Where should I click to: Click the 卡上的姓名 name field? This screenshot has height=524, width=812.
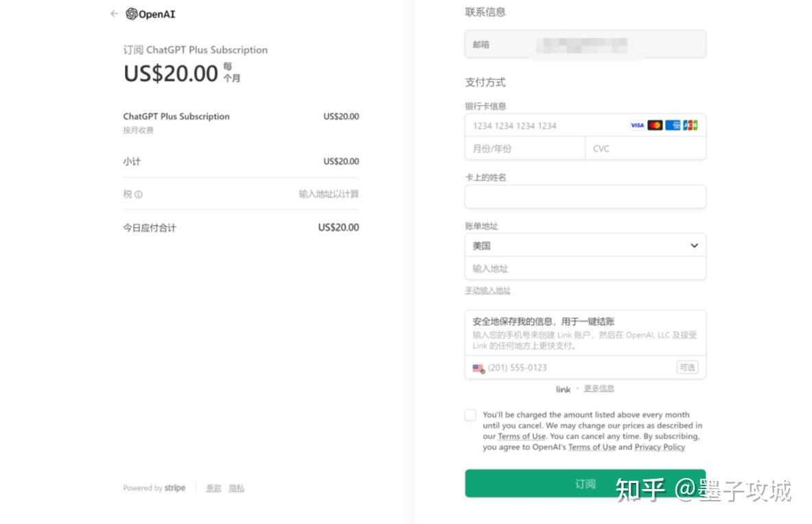coord(585,197)
